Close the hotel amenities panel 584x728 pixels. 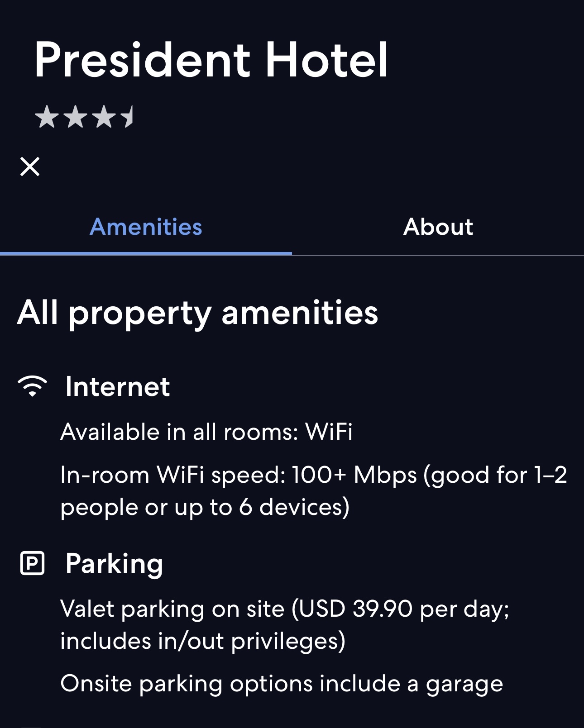30,167
